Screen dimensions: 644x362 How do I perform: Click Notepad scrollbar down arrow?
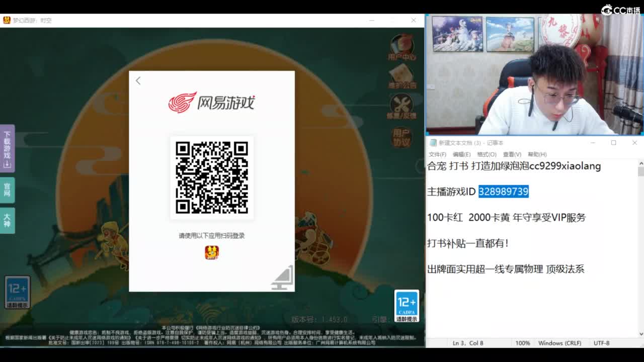[x=640, y=333]
